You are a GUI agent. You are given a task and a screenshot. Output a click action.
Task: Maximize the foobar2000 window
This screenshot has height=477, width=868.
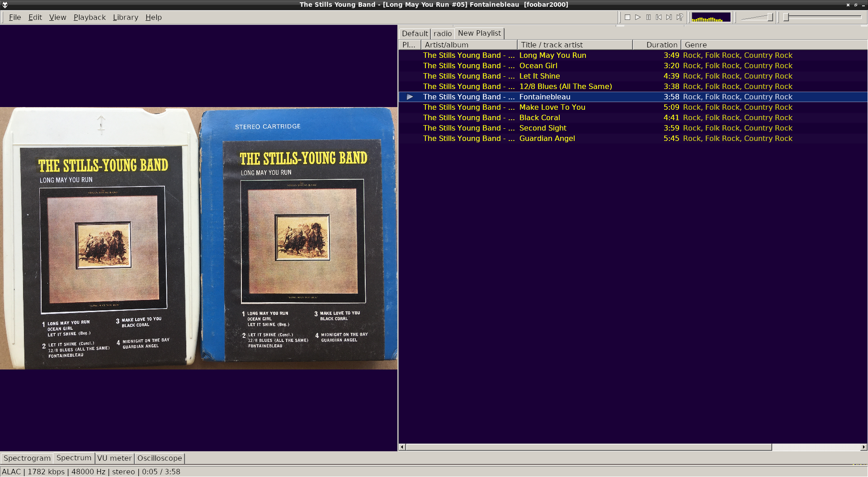(x=855, y=5)
